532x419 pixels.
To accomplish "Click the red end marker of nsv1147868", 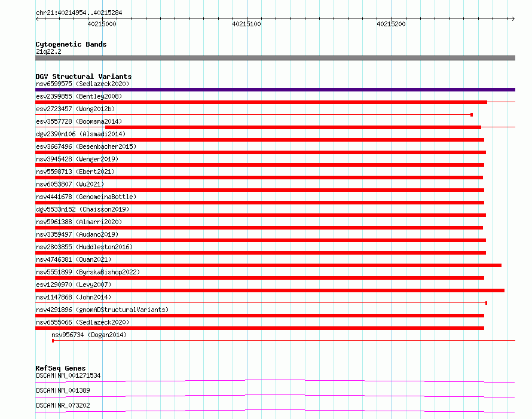I will [x=486, y=303].
